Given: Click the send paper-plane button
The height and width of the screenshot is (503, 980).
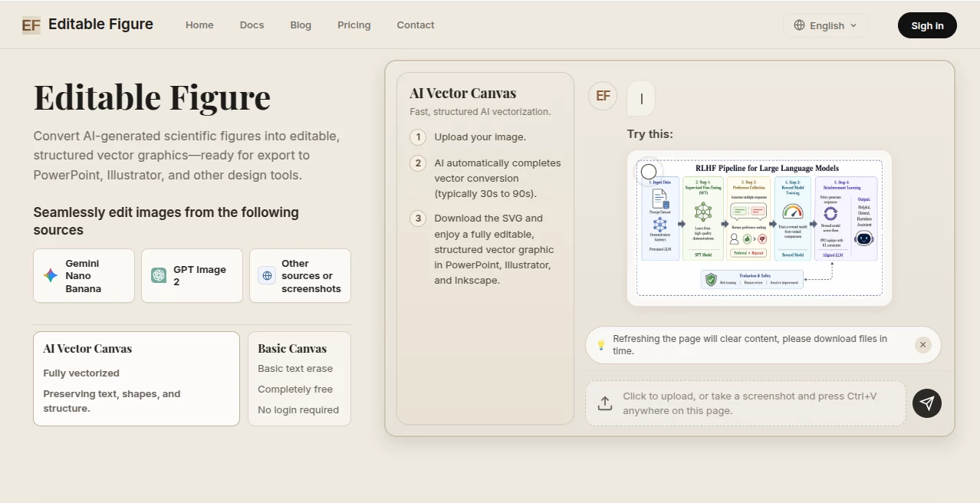Looking at the screenshot, I should [927, 403].
